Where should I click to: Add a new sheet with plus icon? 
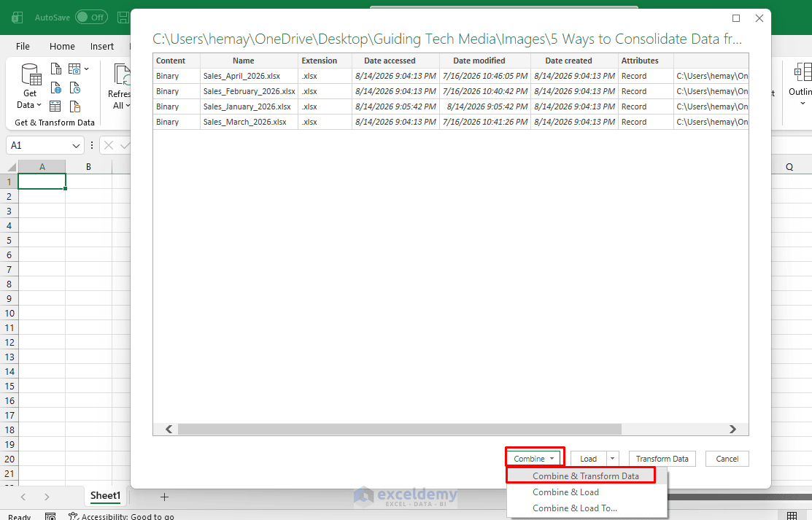pyautogui.click(x=164, y=497)
